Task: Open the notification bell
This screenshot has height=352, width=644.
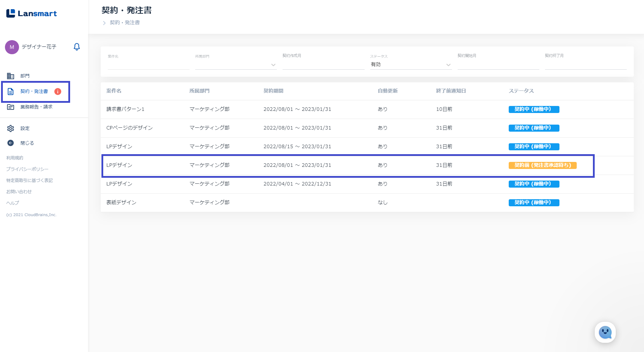Action: point(77,47)
